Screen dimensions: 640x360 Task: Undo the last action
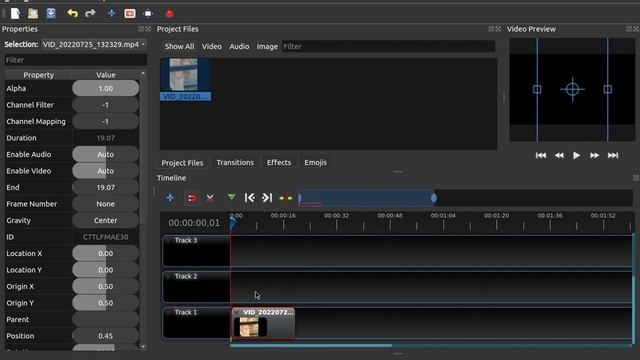pos(72,13)
